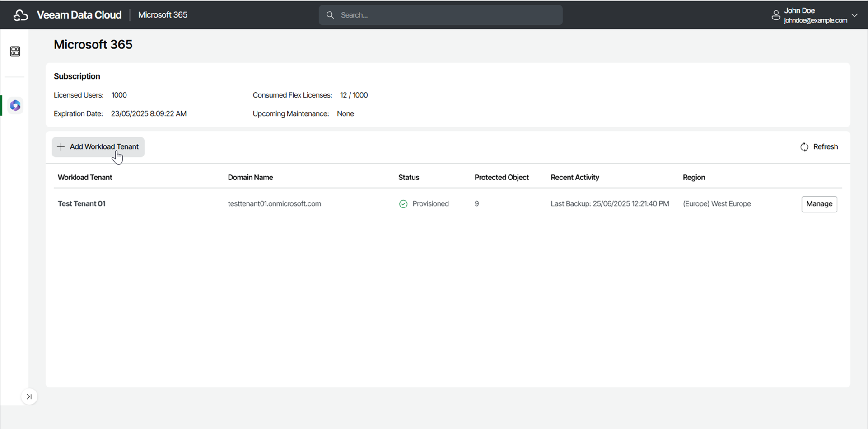Image resolution: width=868 pixels, height=429 pixels.
Task: Refresh the tenant list
Action: pyautogui.click(x=819, y=147)
